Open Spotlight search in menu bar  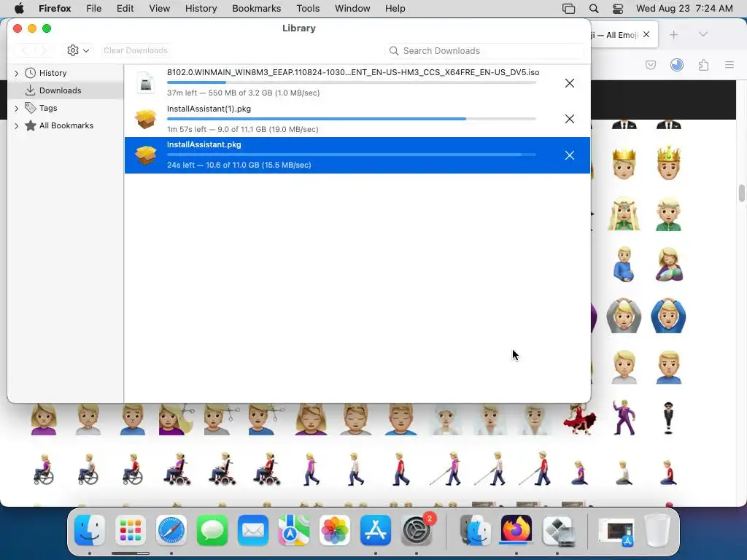(x=594, y=9)
